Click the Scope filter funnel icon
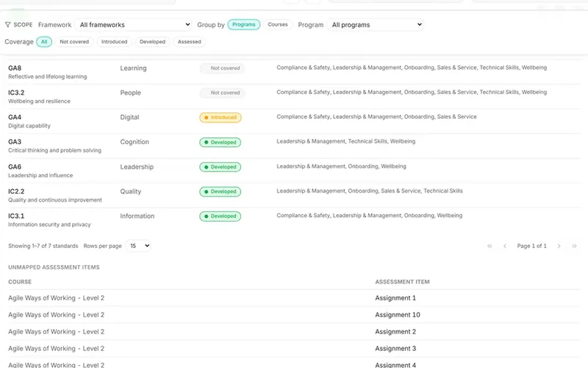Viewport: 588px width, 368px height. 7,25
